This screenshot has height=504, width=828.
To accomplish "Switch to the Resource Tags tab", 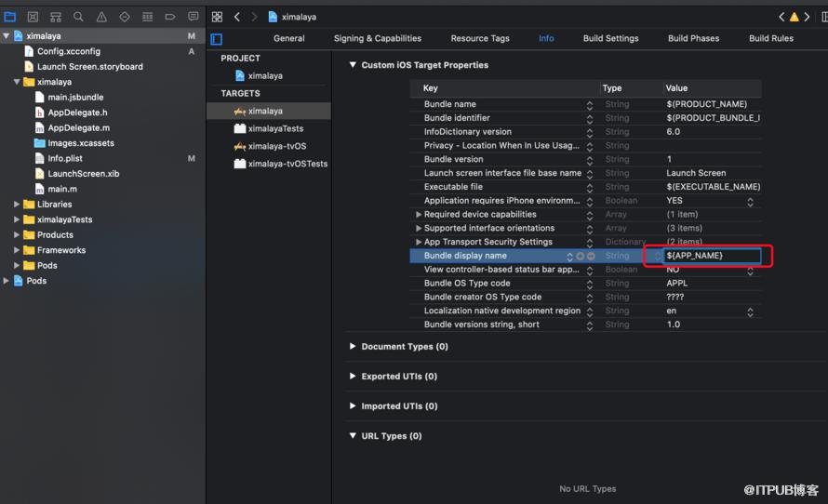I will 480,38.
